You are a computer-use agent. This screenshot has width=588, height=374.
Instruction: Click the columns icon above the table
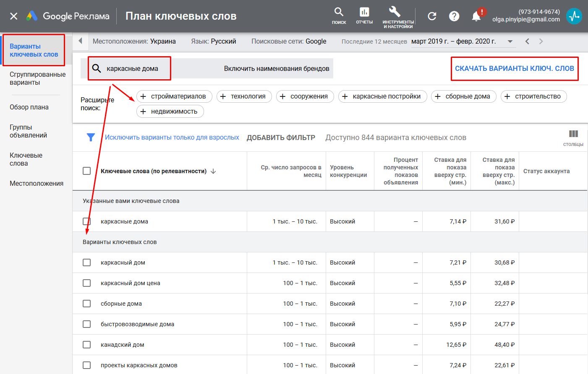click(573, 134)
